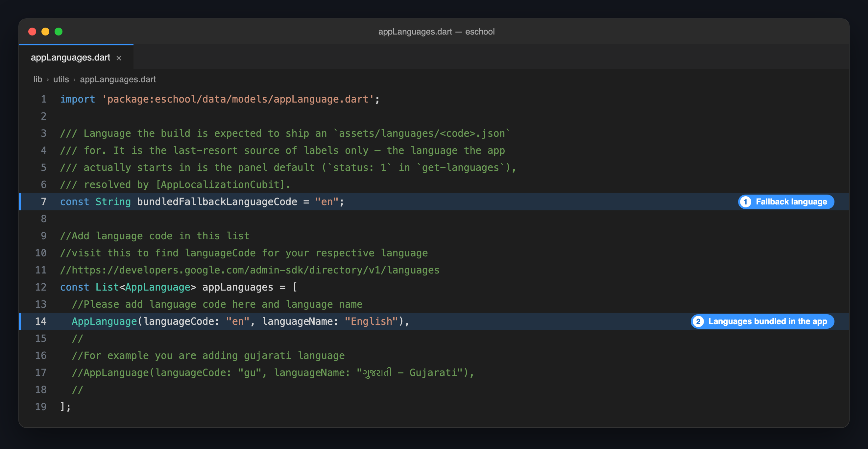Viewport: 868px width, 449px height.
Task: Click the yellow minimize window button
Action: coord(45,32)
